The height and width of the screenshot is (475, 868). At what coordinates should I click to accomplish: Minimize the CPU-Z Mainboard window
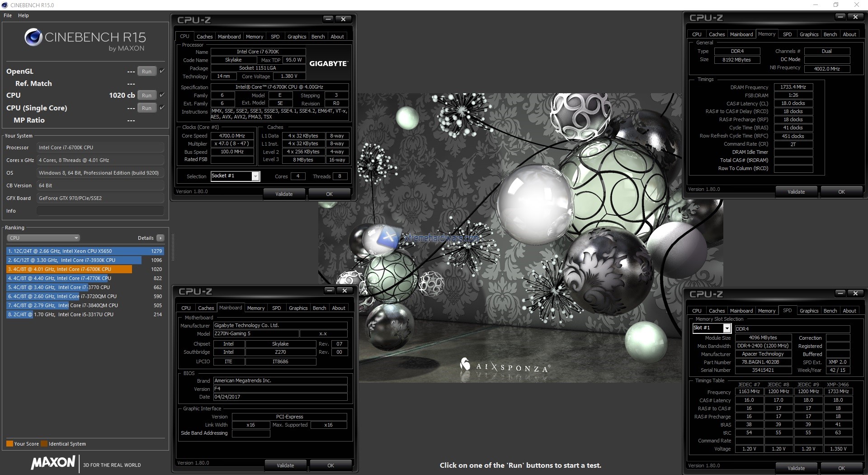coord(330,290)
